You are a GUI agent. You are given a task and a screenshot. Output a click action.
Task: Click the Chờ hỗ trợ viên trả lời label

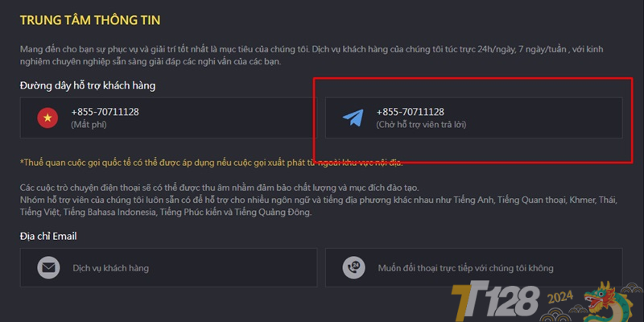click(x=421, y=125)
